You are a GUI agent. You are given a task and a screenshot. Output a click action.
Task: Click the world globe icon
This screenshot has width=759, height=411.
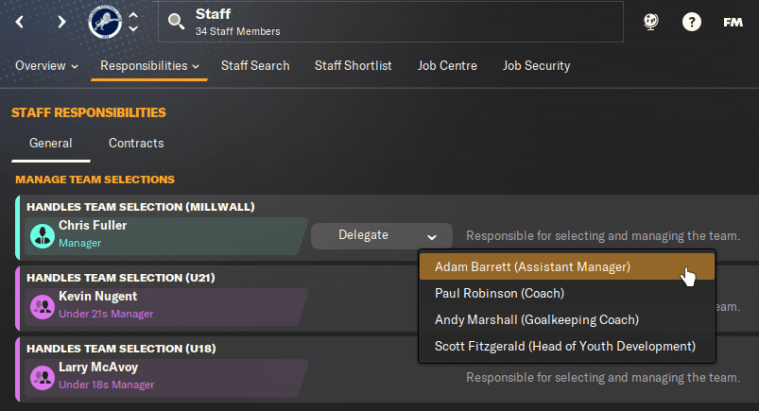coord(650,22)
